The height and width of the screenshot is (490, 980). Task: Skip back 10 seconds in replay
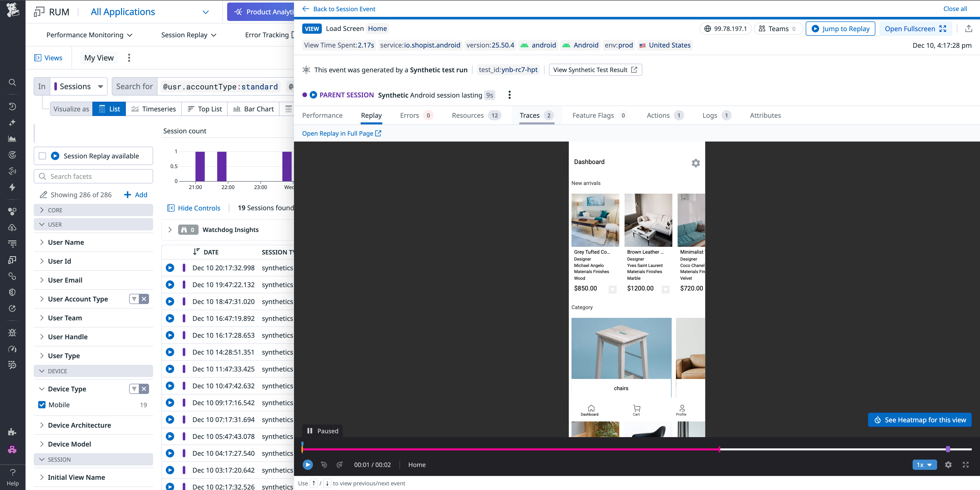[x=324, y=464]
